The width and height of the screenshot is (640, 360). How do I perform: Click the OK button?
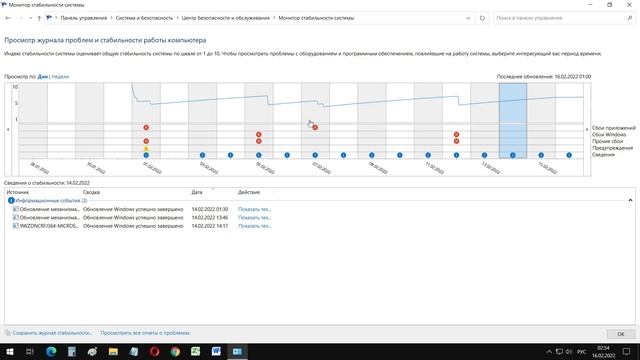[620, 334]
